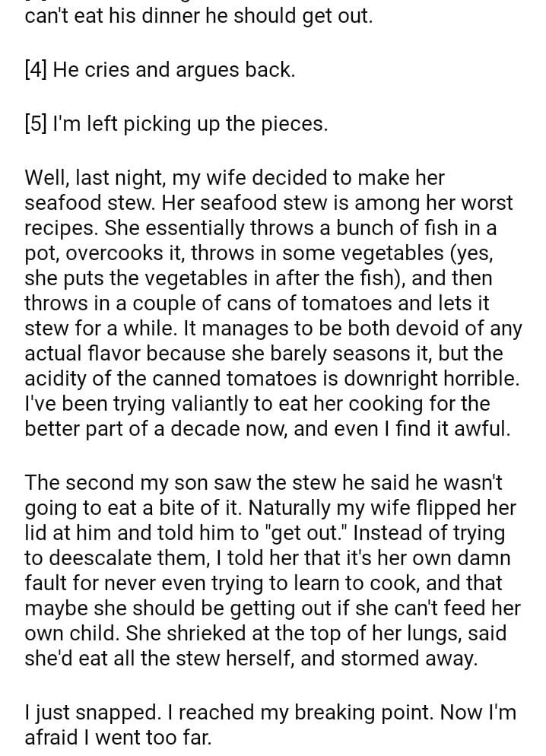
Task: Click the line ending "even I find it awful."
Action: pos(268,429)
